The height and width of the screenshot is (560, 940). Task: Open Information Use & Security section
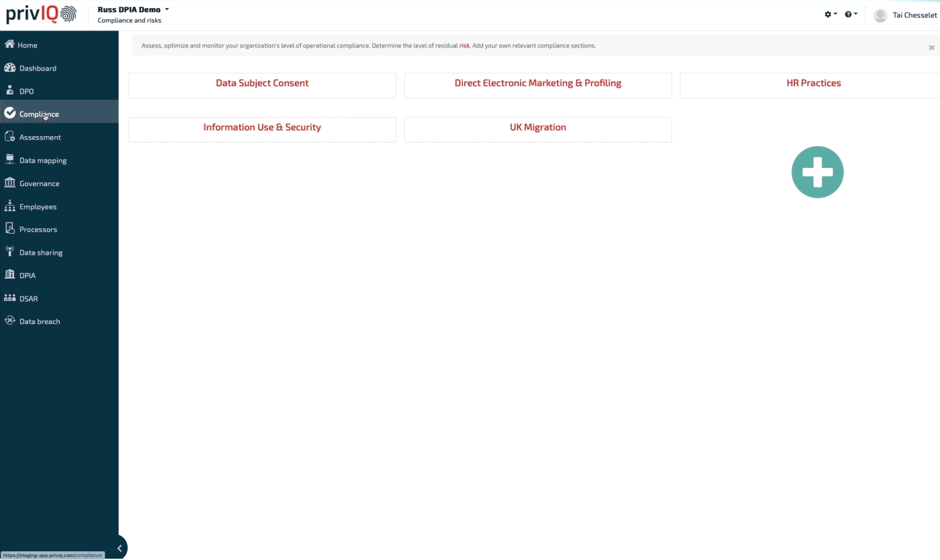(262, 129)
